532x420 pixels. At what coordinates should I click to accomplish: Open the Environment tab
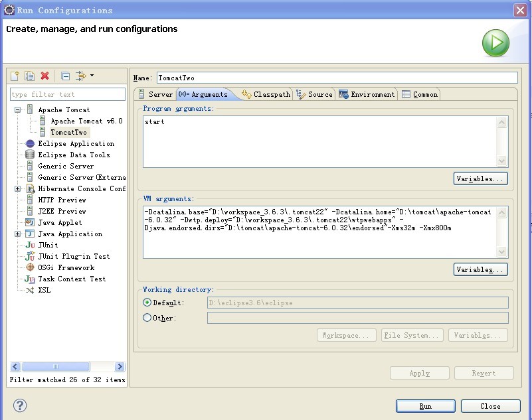(x=367, y=94)
